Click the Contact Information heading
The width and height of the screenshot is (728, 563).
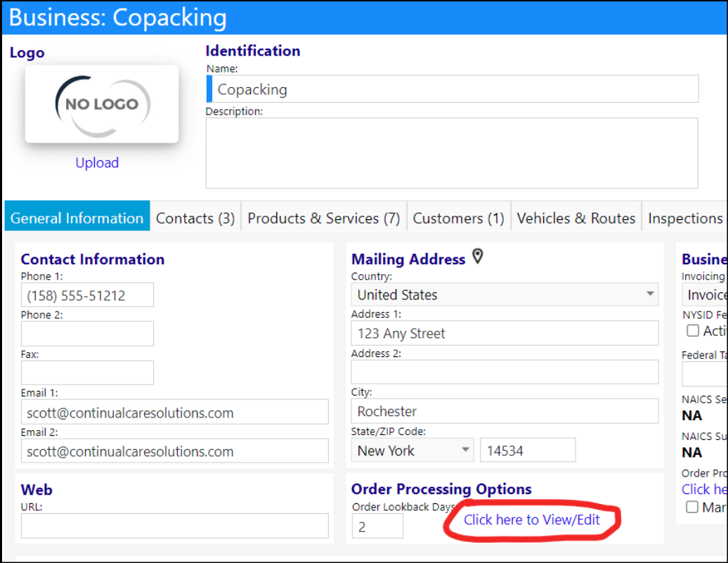coord(92,259)
